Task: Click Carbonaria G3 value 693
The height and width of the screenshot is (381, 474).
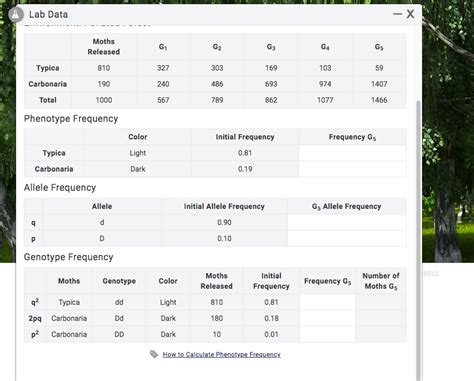Action: tap(271, 84)
